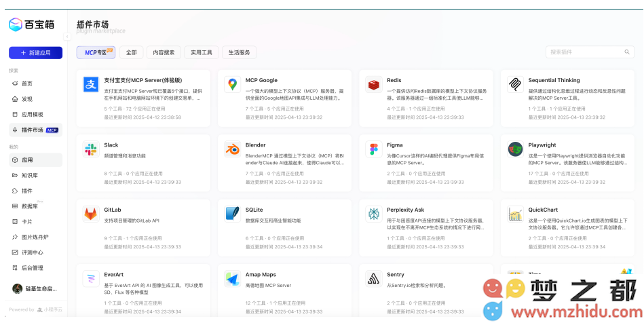This screenshot has width=644, height=323.
Task: Click the Figma plugin icon
Action: pyautogui.click(x=374, y=149)
